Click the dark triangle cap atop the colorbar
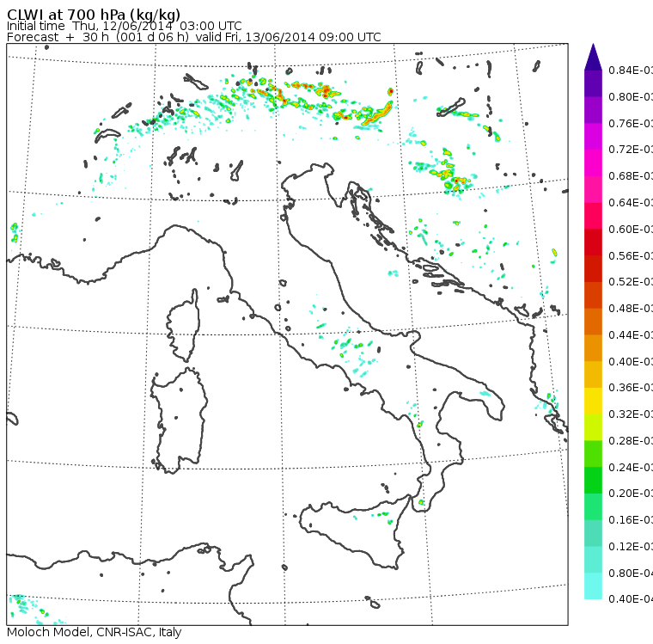Image resolution: width=653 pixels, height=644 pixels. (593, 57)
